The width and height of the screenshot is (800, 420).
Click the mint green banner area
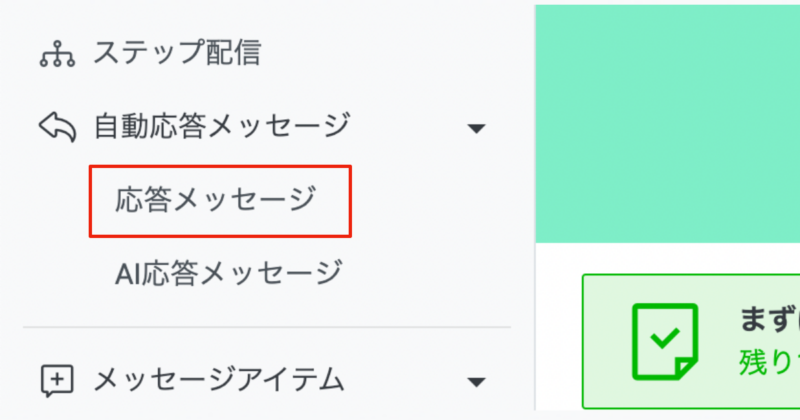[667, 124]
